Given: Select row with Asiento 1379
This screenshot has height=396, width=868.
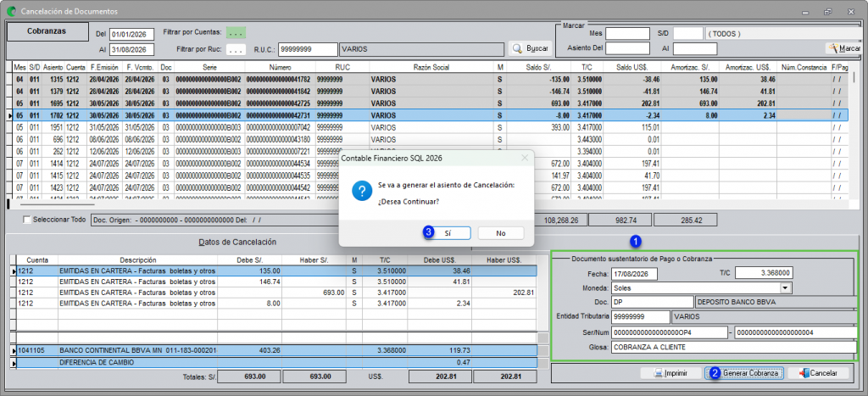Looking at the screenshot, I should click(x=429, y=92).
